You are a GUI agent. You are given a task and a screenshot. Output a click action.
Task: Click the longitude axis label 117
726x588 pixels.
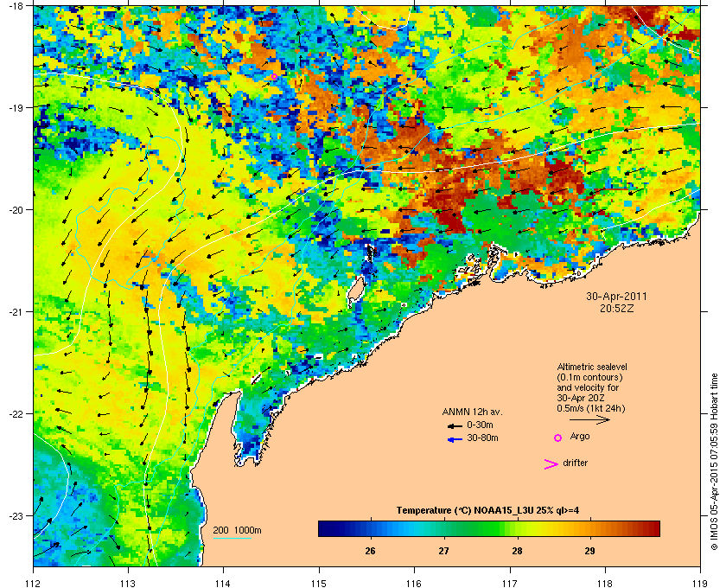[x=509, y=583]
